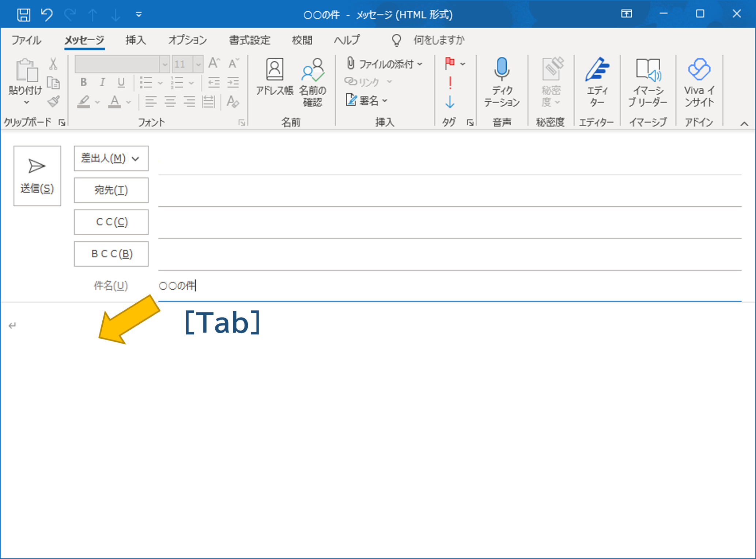Toggle italic formatting
This screenshot has width=756, height=559.
click(103, 82)
